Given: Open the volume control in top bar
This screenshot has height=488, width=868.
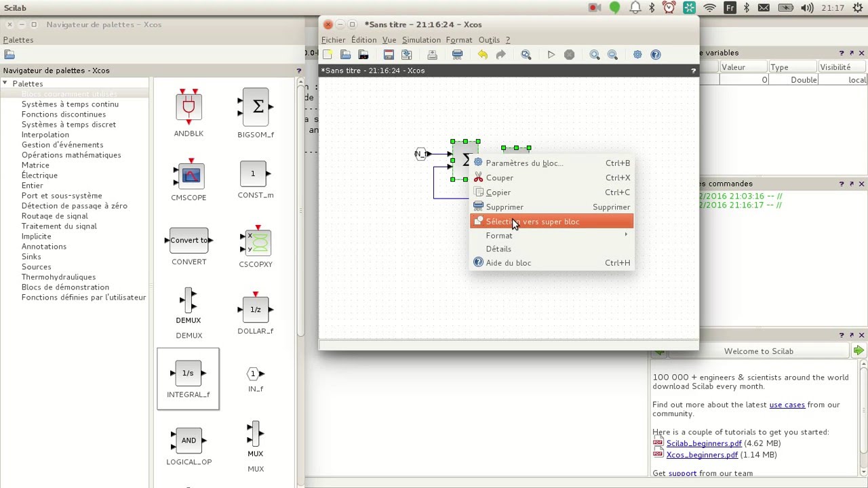Looking at the screenshot, I should tap(806, 8).
